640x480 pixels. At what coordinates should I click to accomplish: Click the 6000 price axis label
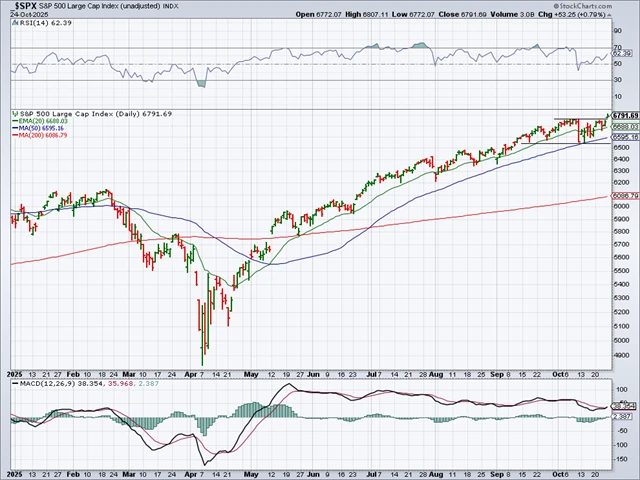tap(620, 207)
